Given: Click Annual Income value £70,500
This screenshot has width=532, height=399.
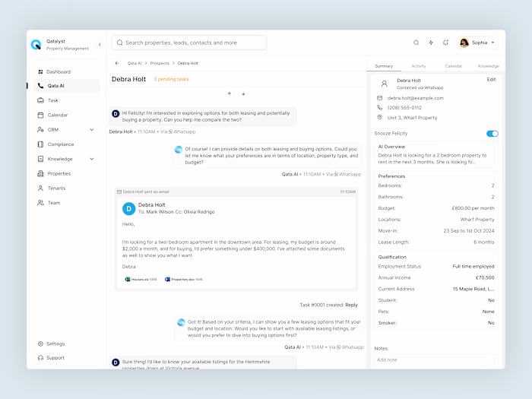Looking at the screenshot, I should (x=485, y=277).
